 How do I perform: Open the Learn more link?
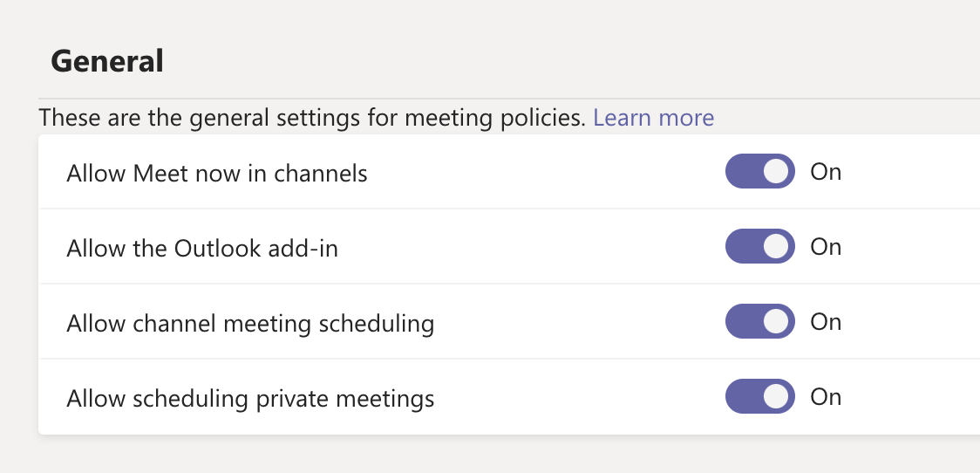click(x=653, y=118)
